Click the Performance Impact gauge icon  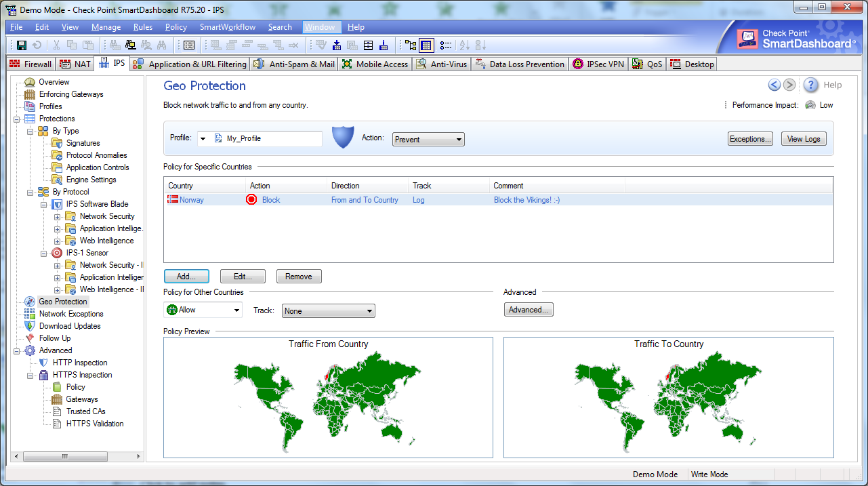coord(810,105)
